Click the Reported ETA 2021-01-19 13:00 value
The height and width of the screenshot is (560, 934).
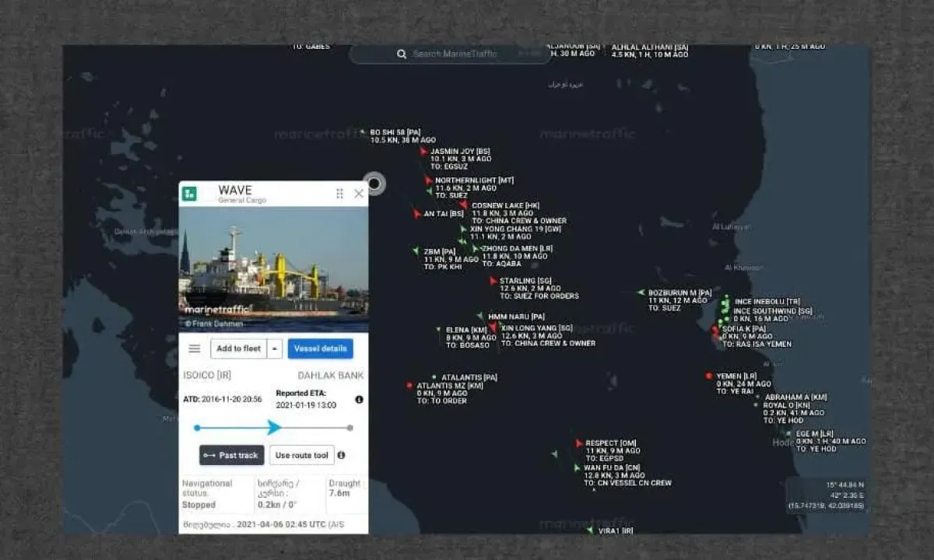pyautogui.click(x=306, y=405)
